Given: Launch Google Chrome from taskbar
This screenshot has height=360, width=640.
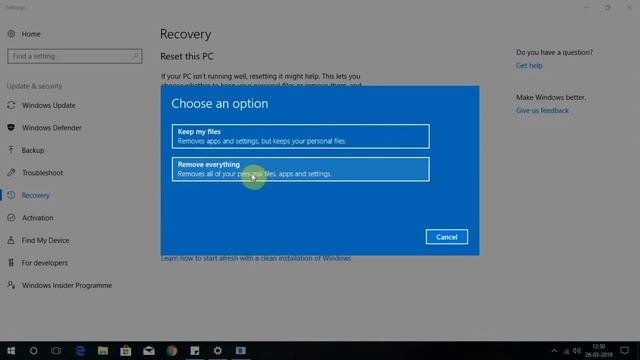Looking at the screenshot, I should coord(172,351).
